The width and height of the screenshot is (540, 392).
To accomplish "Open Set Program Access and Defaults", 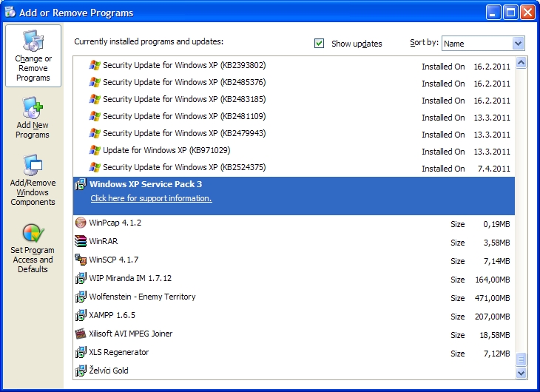I will click(33, 249).
